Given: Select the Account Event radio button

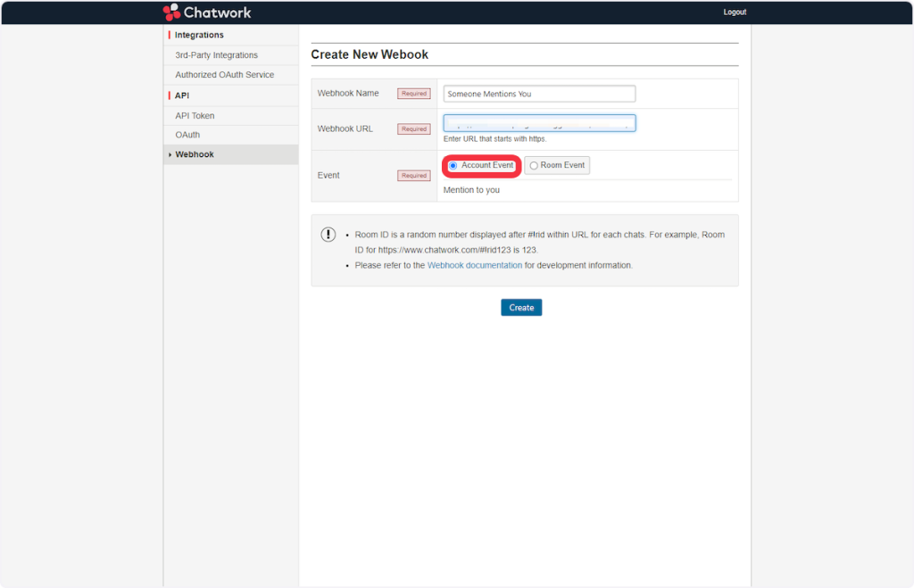Looking at the screenshot, I should [x=453, y=166].
